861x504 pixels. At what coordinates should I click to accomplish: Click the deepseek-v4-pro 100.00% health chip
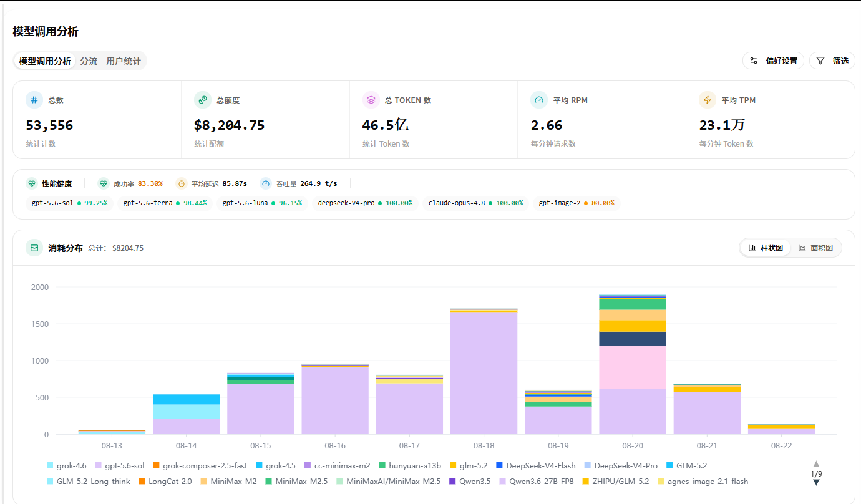(365, 203)
